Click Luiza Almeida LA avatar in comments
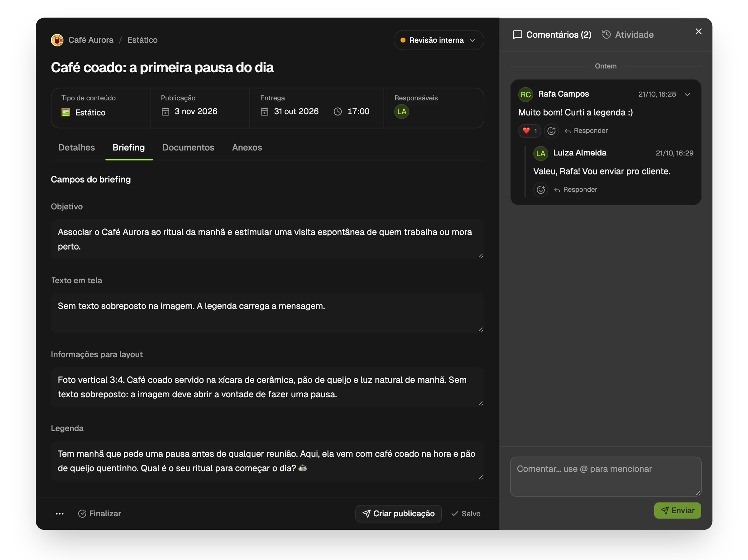Screen dimensions: 748x560 [540, 153]
